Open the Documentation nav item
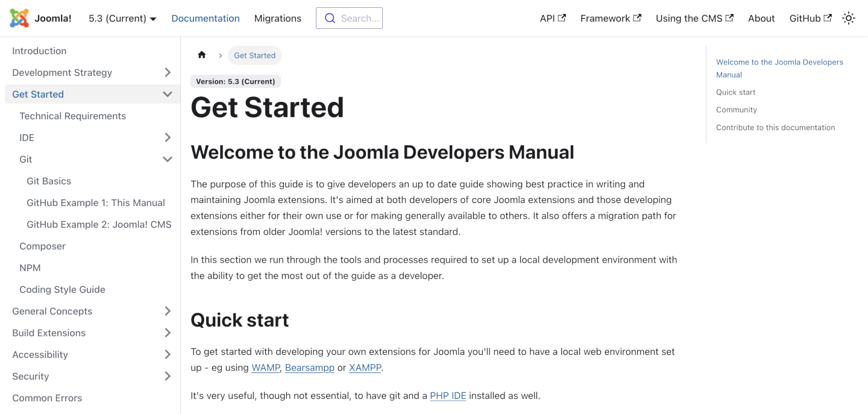 206,18
